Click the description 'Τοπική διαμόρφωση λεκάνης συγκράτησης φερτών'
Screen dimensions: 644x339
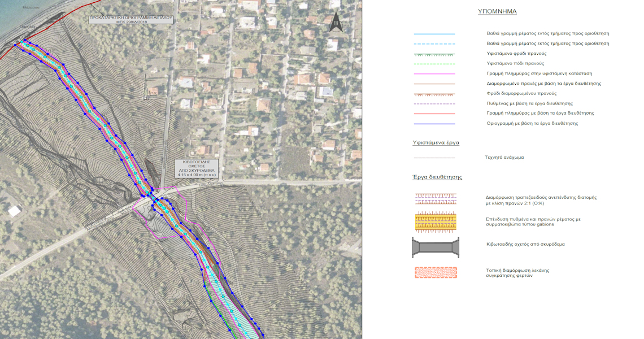point(517,273)
